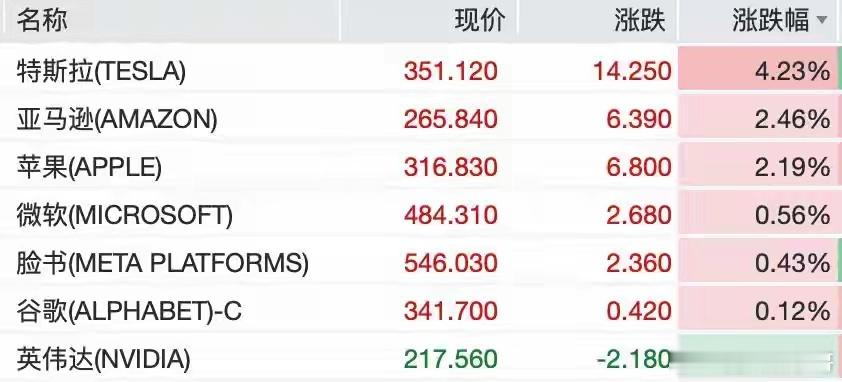Click Tesla price 351.120
Viewport: 842px width, 382px height.
click(x=451, y=71)
